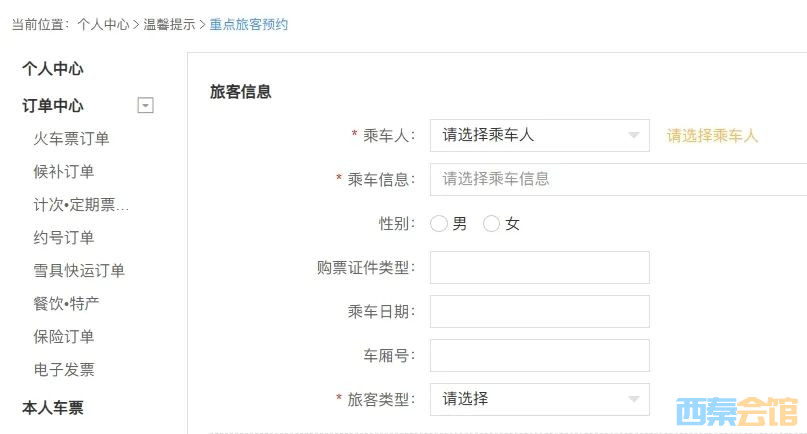Open 候补订单 in sidebar
This screenshot has height=434, width=807.
click(x=63, y=171)
